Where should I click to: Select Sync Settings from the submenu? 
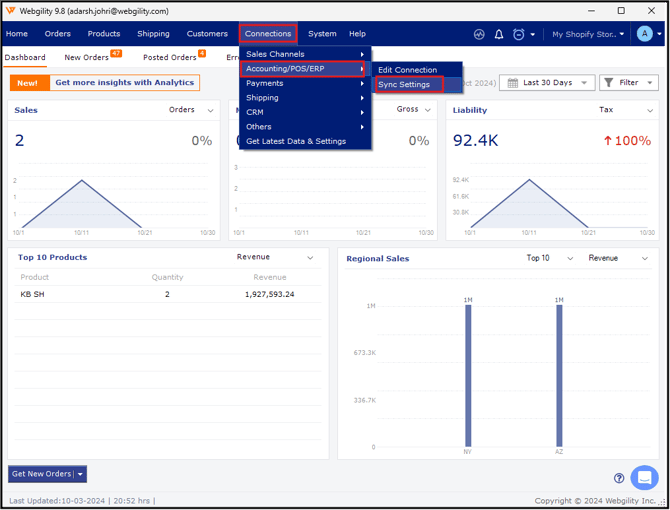(x=404, y=85)
